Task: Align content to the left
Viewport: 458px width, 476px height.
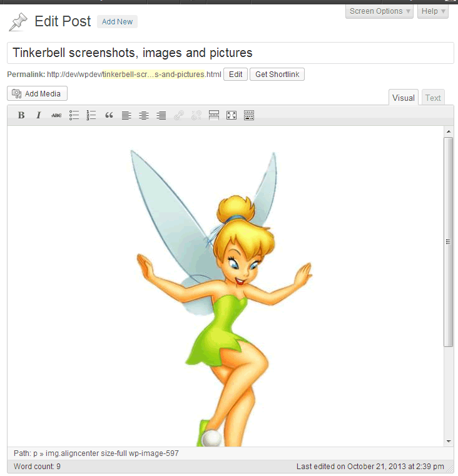Action: [126, 115]
